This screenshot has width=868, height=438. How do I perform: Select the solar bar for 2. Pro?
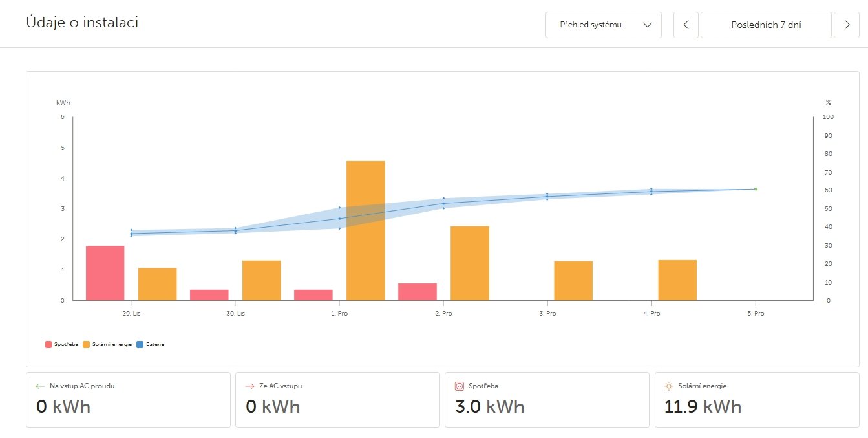[x=470, y=263]
